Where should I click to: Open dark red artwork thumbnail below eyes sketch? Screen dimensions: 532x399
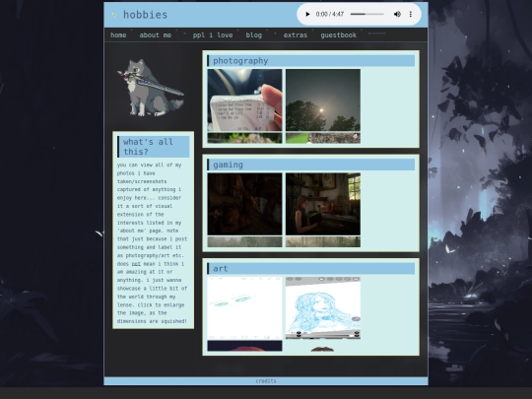tap(244, 346)
